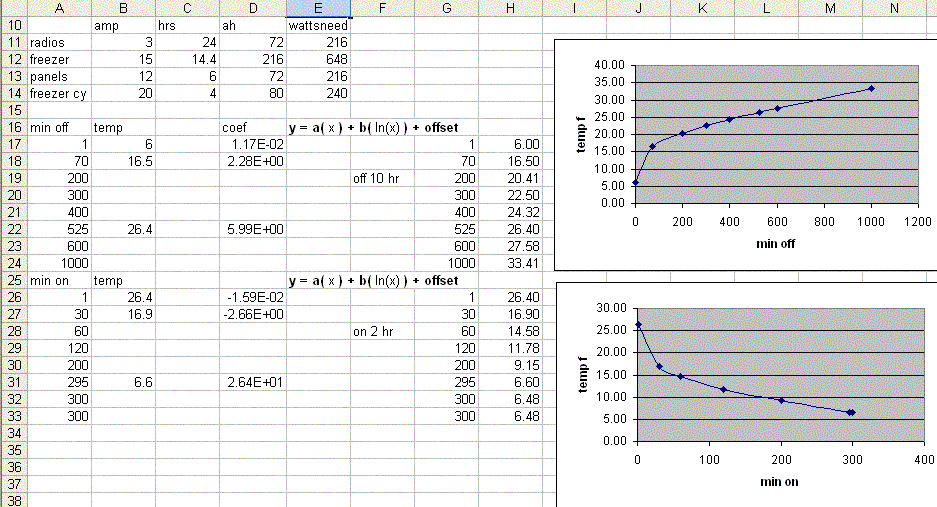Select the cell with value 33.41
Image resolution: width=937 pixels, height=507 pixels.
510,263
